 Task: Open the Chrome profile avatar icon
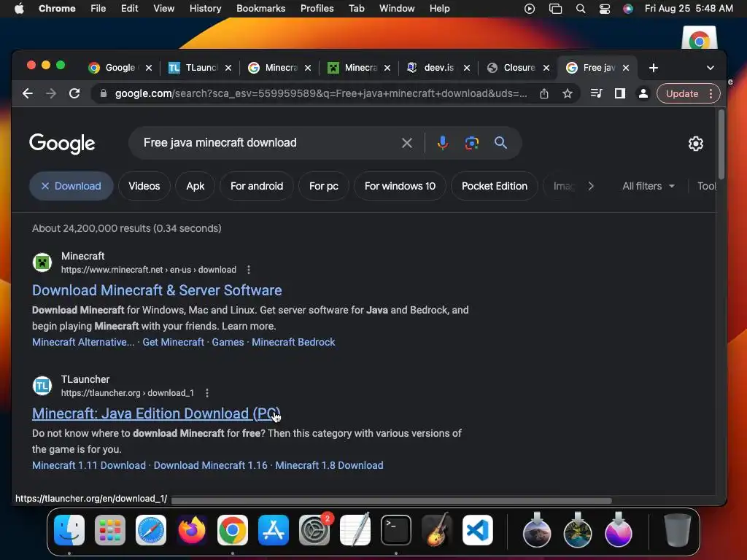643,93
